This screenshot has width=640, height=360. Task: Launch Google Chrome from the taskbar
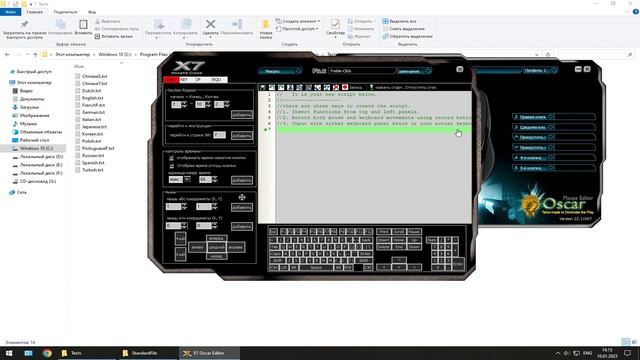click(x=47, y=353)
